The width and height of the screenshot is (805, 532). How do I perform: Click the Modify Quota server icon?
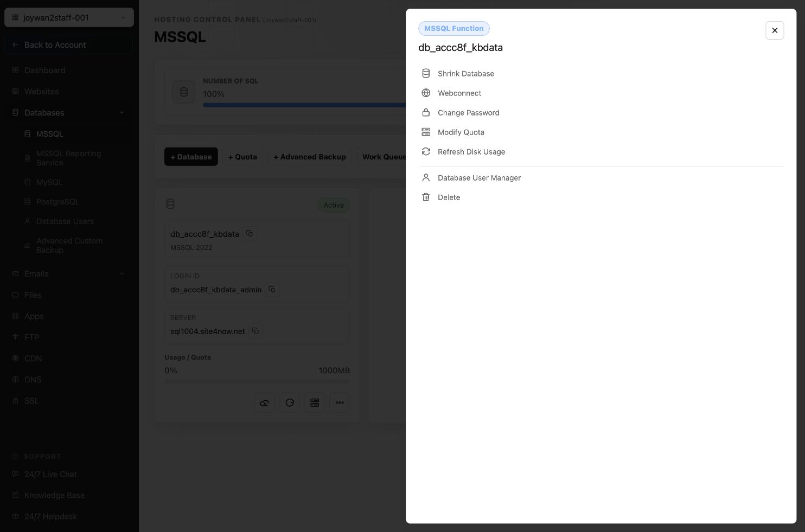426,132
